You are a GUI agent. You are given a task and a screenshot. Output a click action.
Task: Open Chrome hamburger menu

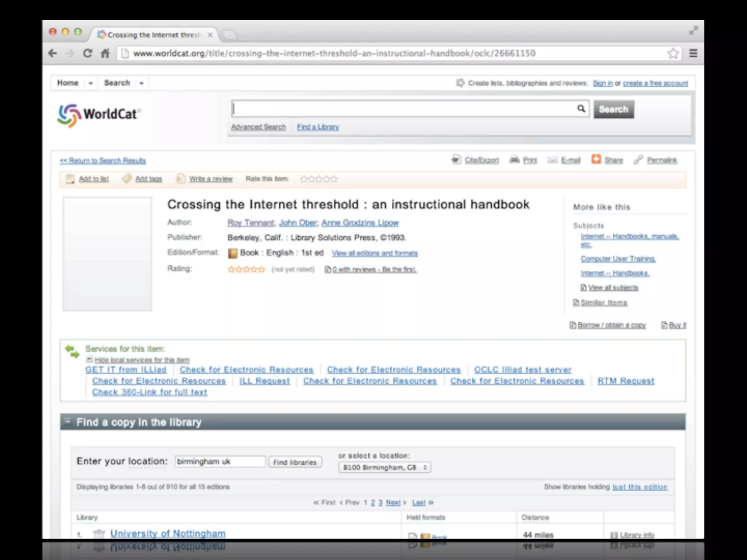point(693,53)
